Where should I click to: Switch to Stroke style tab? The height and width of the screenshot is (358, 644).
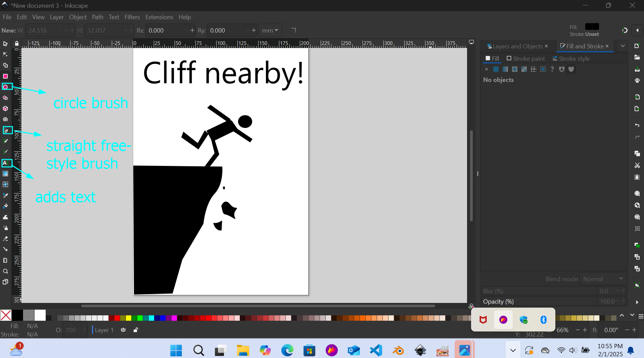pos(571,59)
